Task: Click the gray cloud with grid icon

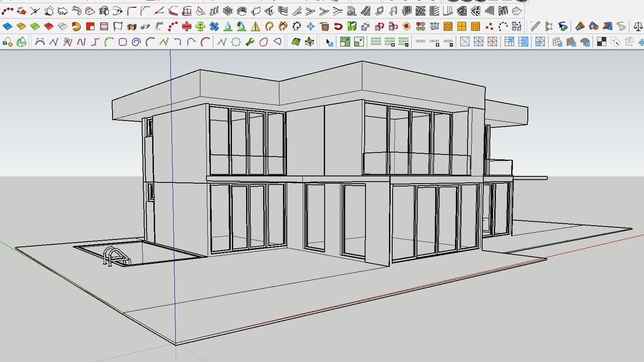Action: [x=585, y=42]
